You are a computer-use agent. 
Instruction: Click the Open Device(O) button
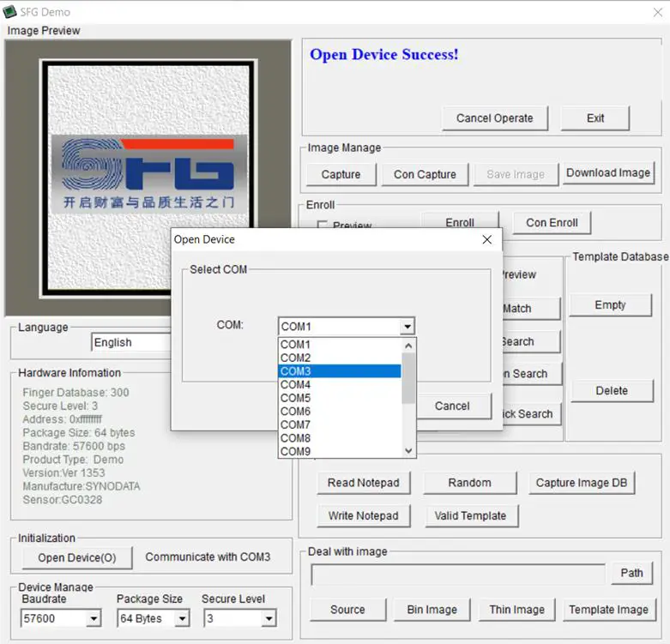(76, 557)
